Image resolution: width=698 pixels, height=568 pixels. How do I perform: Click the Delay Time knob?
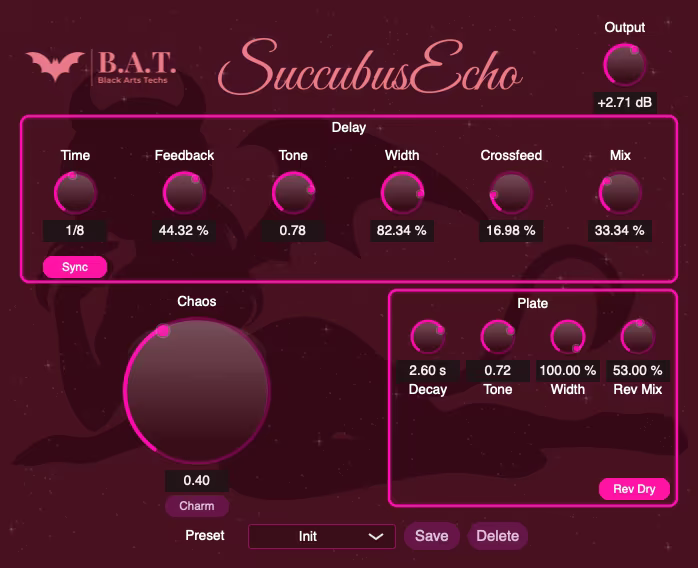click(75, 192)
